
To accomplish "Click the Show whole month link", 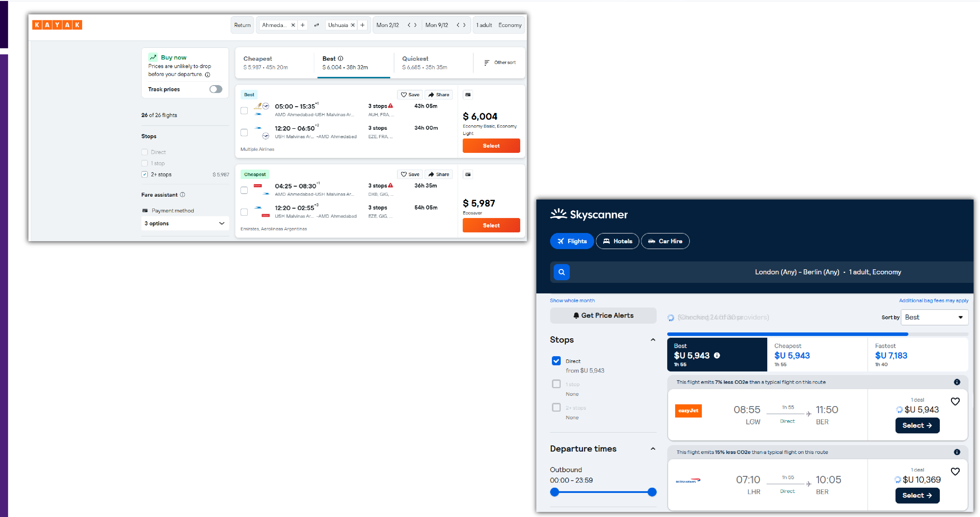I will pyautogui.click(x=572, y=300).
